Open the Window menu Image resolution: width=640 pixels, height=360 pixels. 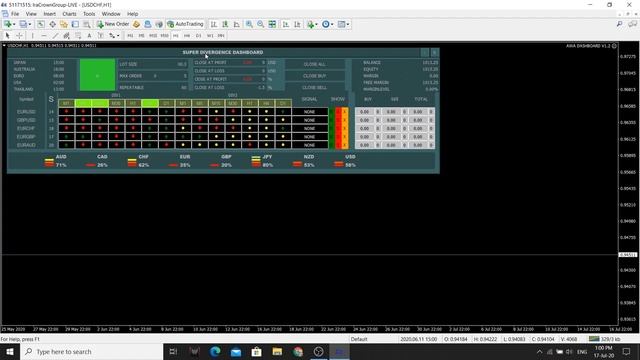click(x=111, y=14)
